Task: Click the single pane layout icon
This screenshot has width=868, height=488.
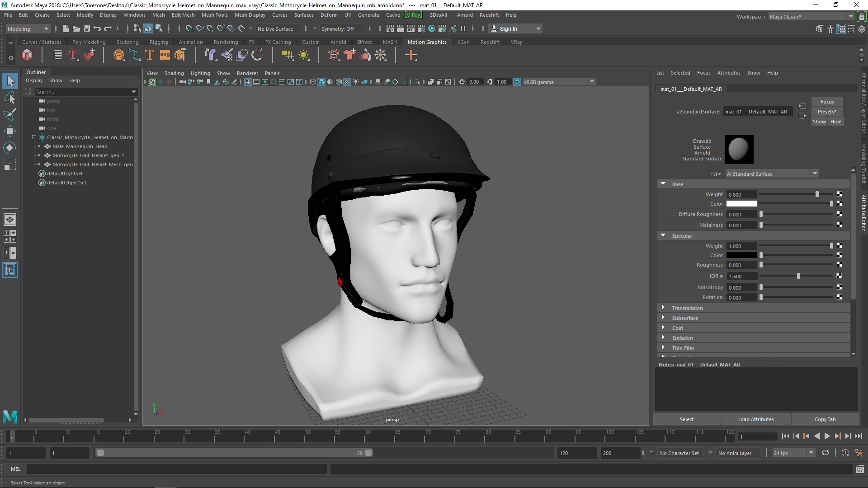Action: pos(10,220)
